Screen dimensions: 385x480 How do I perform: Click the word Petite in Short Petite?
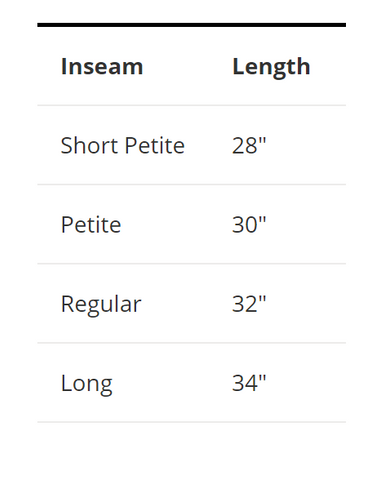click(155, 146)
